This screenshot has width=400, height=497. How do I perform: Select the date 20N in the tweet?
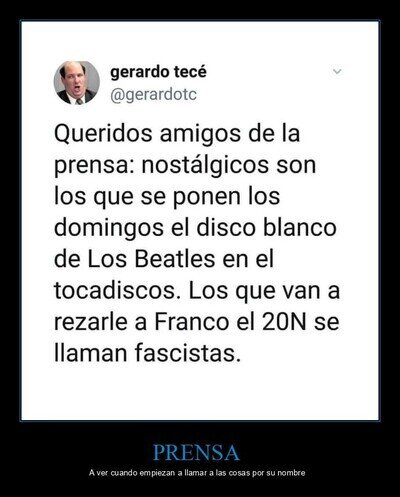point(284,322)
